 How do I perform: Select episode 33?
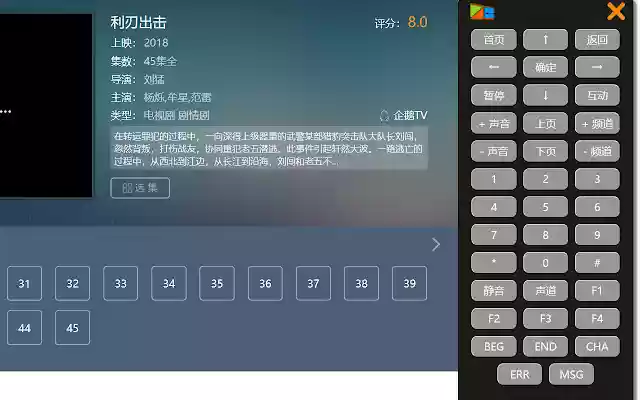point(121,284)
